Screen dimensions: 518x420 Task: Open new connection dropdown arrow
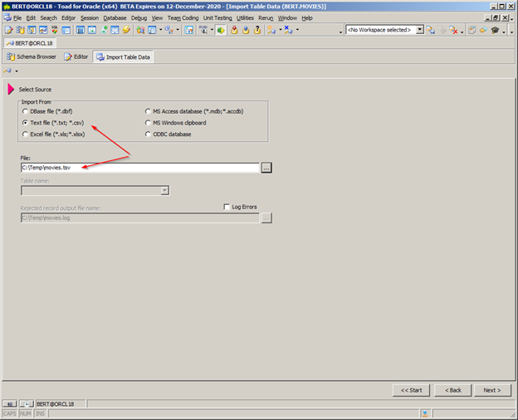(x=280, y=30)
